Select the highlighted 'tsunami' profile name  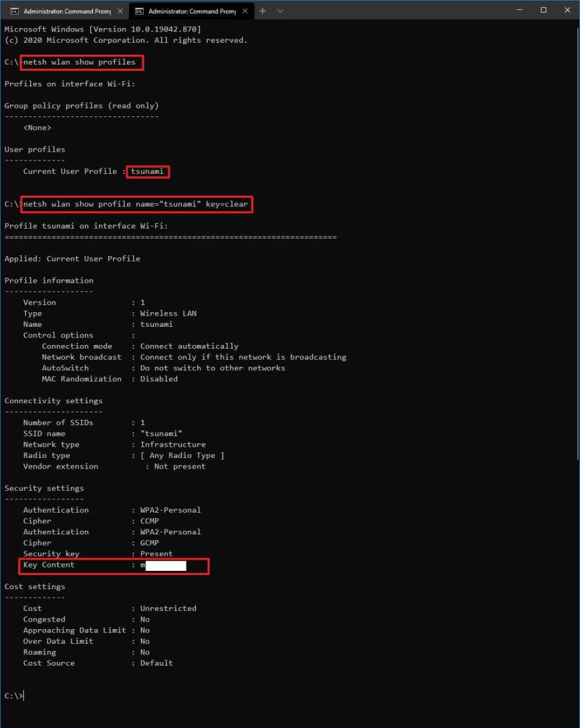tap(147, 171)
